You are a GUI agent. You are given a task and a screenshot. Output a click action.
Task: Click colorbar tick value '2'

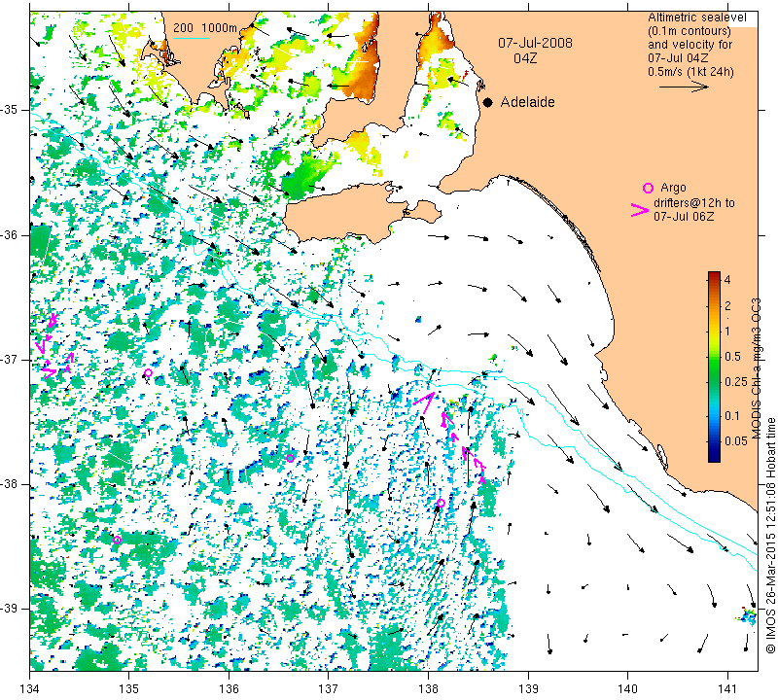click(727, 305)
